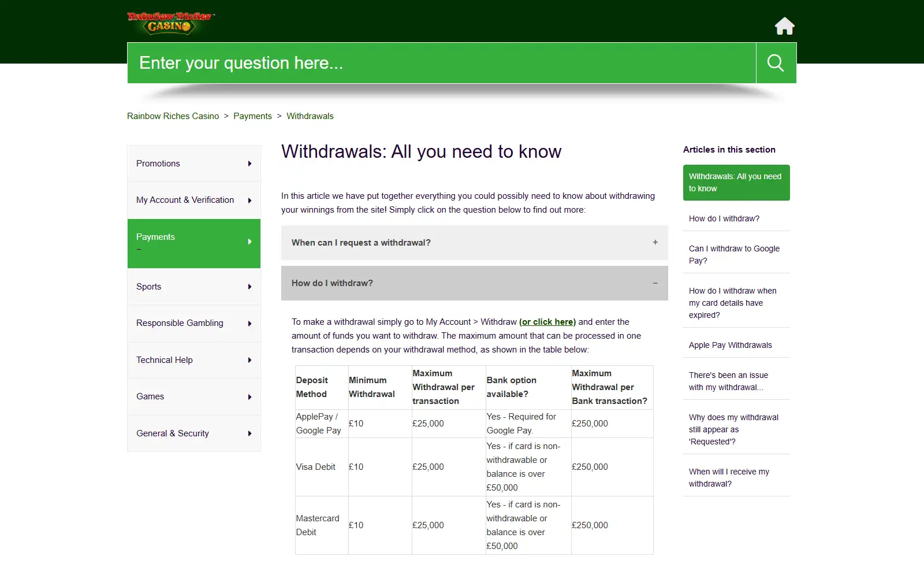The image size is (924, 586).
Task: Open Technical Help sidebar category
Action: 194,360
